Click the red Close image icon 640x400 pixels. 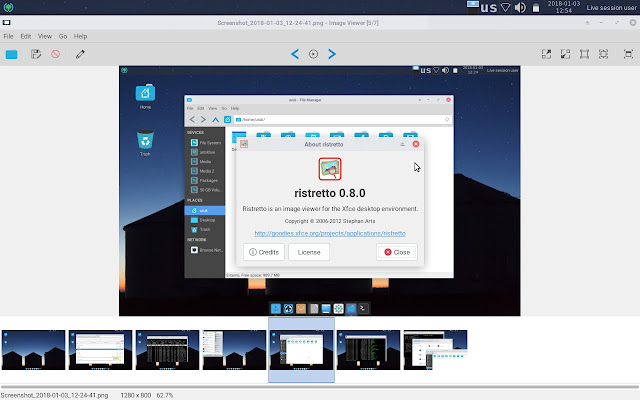(56, 54)
